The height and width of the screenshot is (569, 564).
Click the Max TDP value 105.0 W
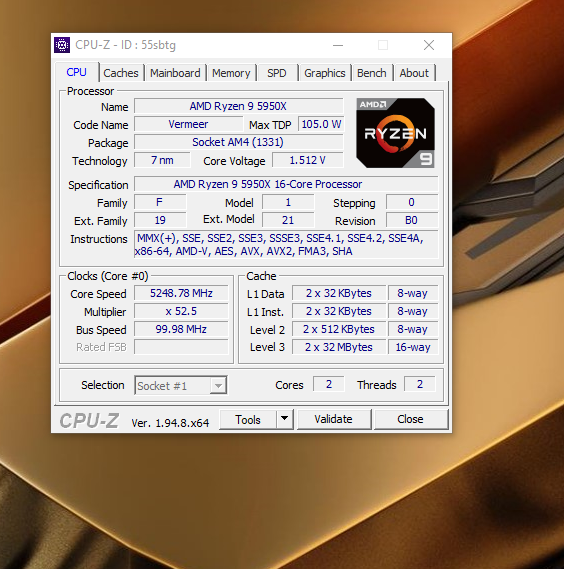click(321, 124)
